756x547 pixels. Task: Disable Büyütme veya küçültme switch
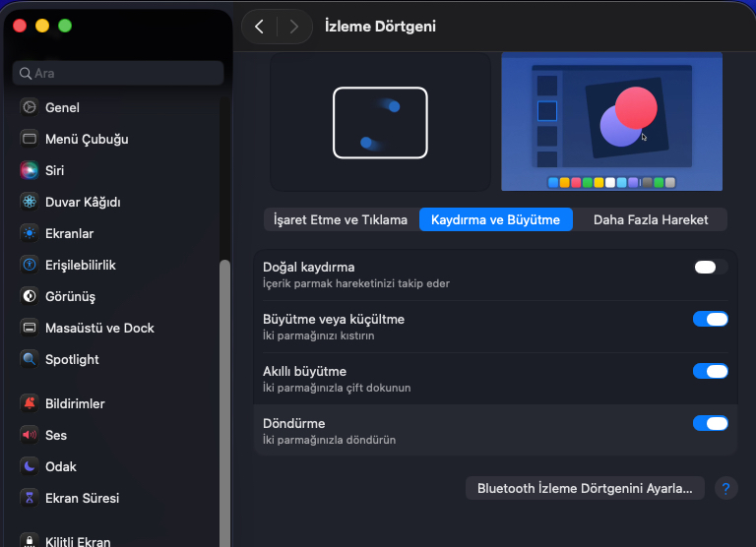(710, 319)
